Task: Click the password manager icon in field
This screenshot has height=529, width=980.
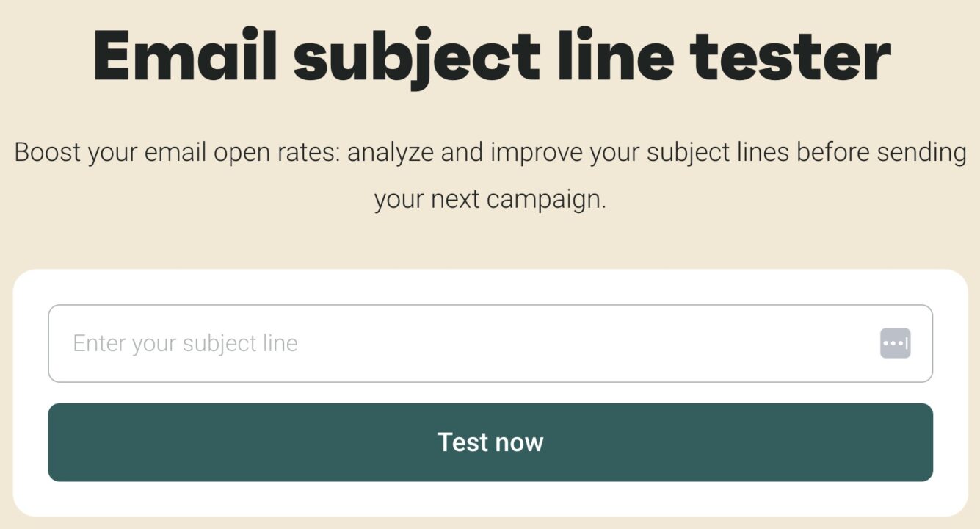Action: (895, 343)
